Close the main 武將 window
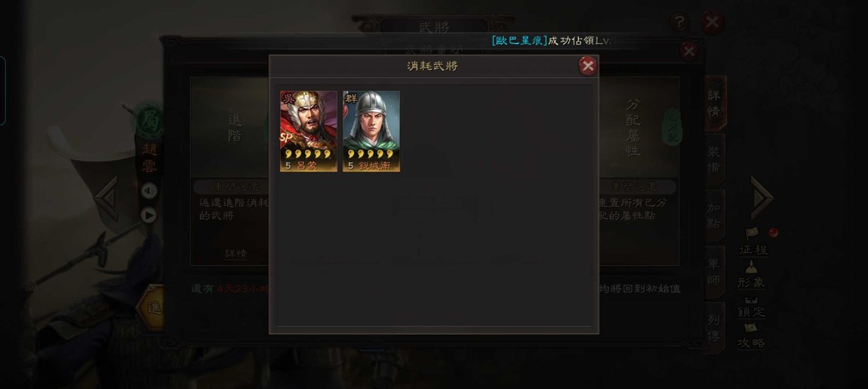868x389 pixels. pos(713,22)
